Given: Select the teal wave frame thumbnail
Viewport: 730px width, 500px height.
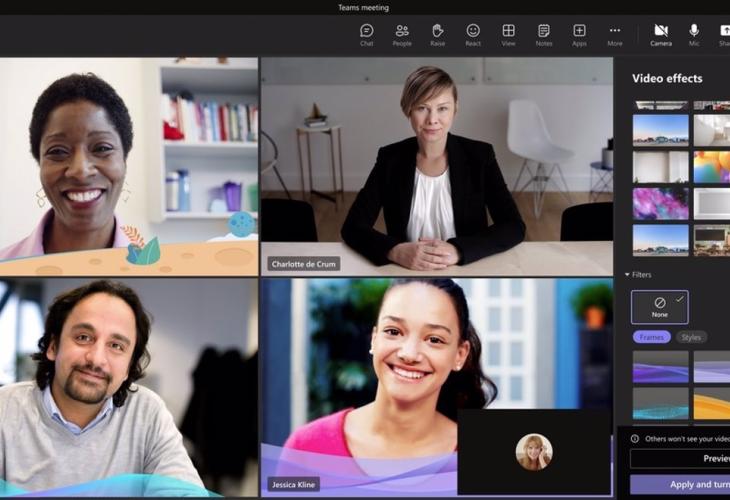Looking at the screenshot, I should 660,403.
